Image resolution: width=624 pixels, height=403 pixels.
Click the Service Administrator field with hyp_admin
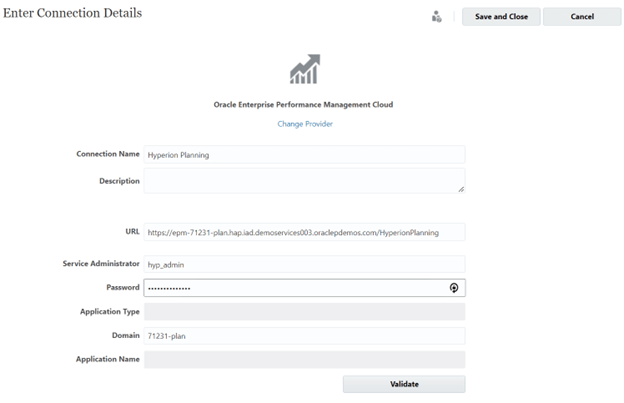pyautogui.click(x=304, y=264)
